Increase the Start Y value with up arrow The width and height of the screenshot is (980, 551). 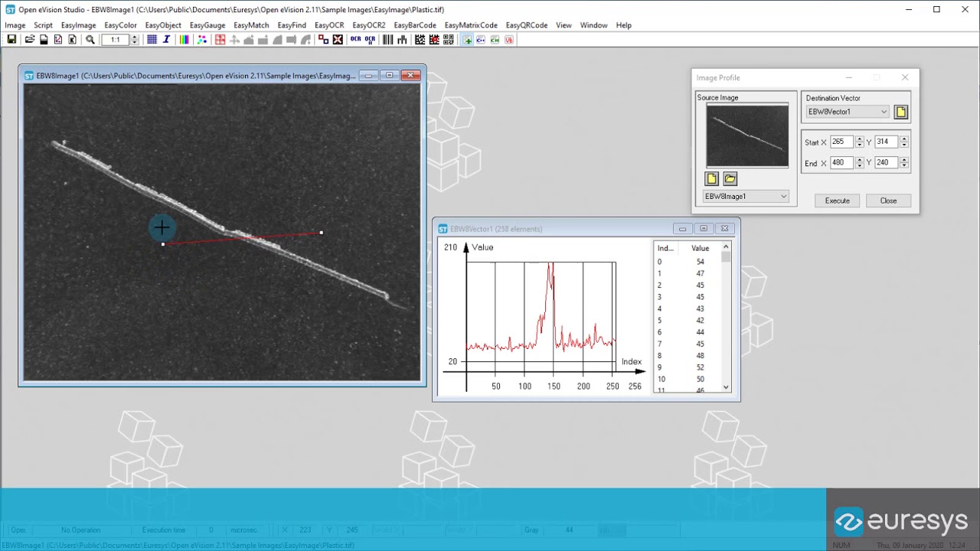tap(904, 139)
